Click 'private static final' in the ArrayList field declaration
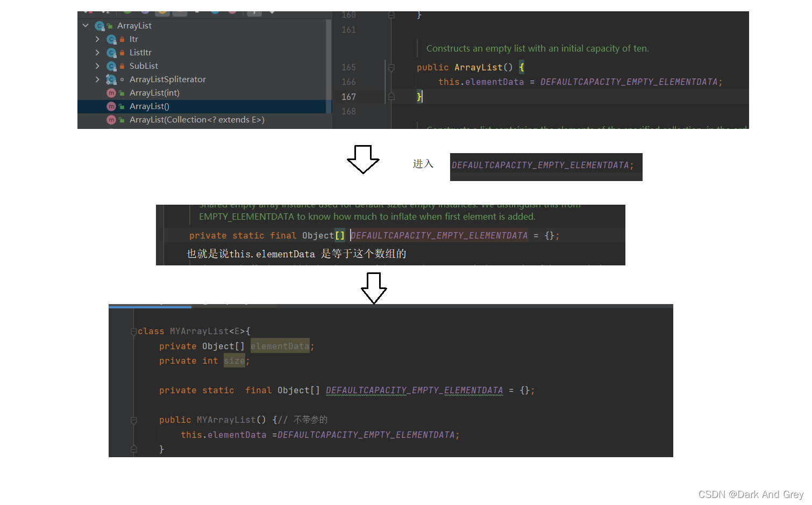The width and height of the screenshot is (812, 505). pyautogui.click(x=243, y=236)
